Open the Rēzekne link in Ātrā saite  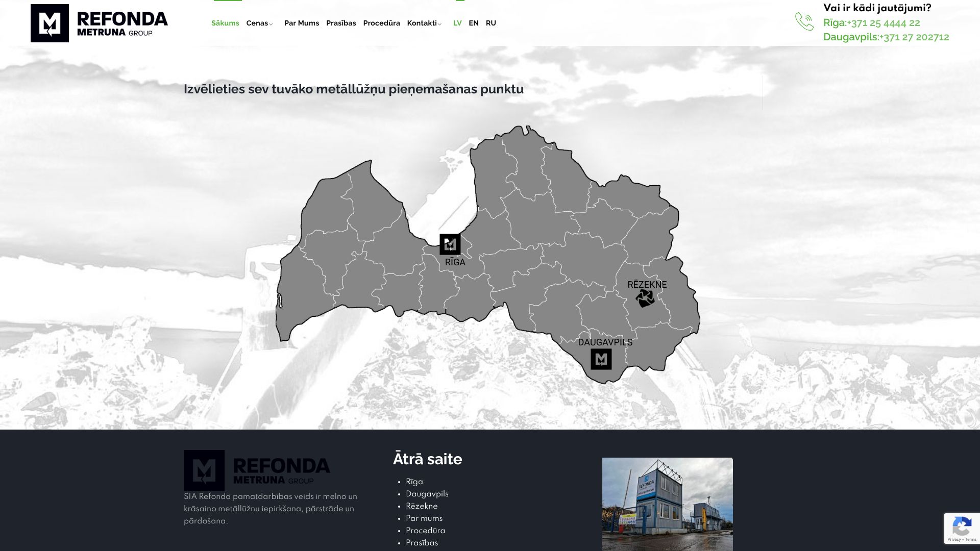point(421,506)
